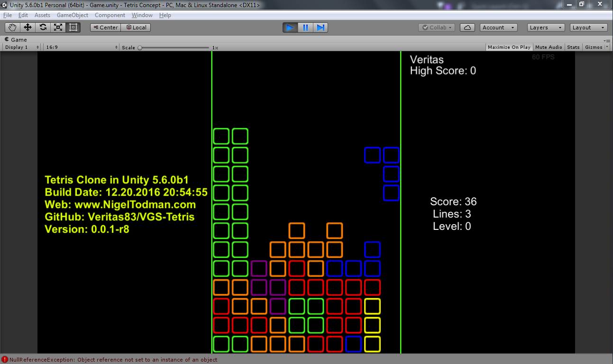Open Unity Cloud Services panel
Image resolution: width=613 pixels, height=364 pixels.
tap(467, 27)
